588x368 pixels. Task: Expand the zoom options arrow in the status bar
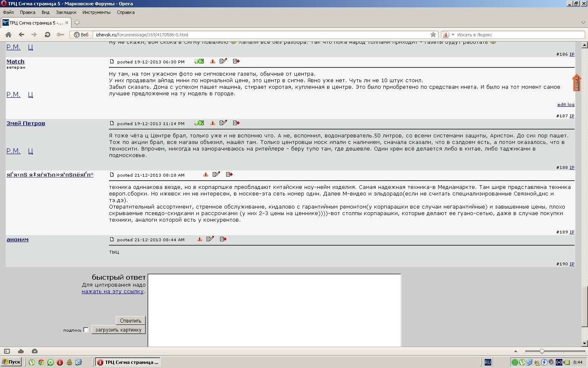(x=516, y=351)
